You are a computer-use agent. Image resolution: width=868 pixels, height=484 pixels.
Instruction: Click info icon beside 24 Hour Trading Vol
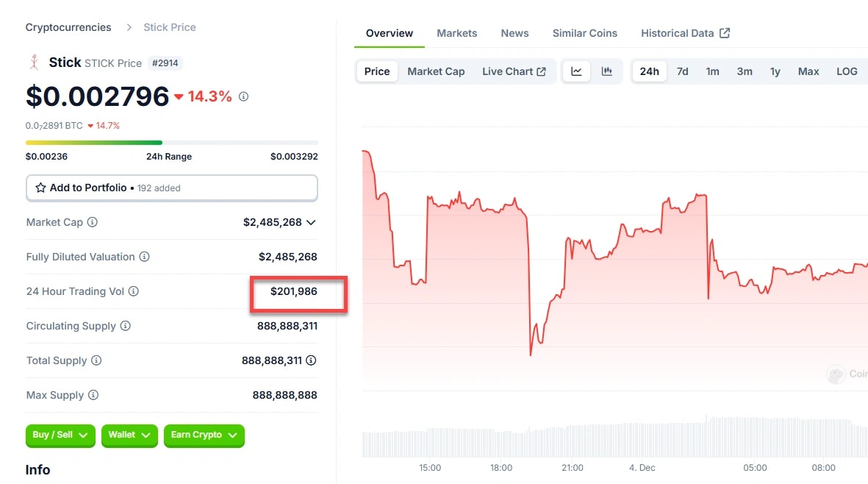134,291
